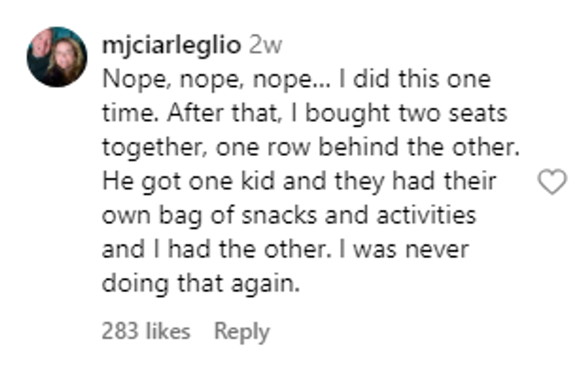Click the line starting "together, one row"
The height and width of the screenshot is (365, 588).
310,148
